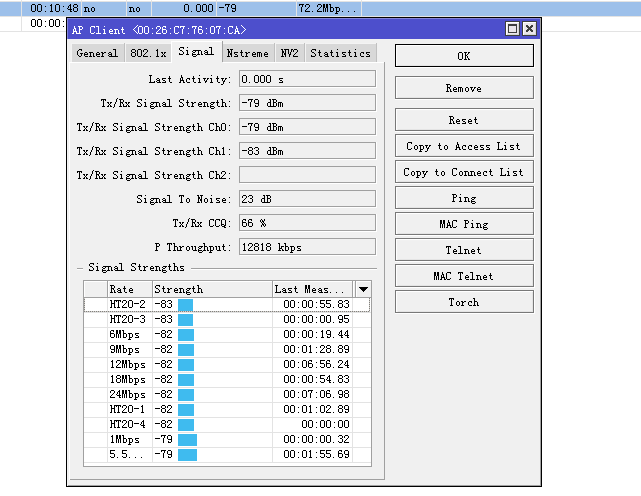Image resolution: width=641 pixels, height=496 pixels.
Task: Click the Remove button
Action: (464, 88)
